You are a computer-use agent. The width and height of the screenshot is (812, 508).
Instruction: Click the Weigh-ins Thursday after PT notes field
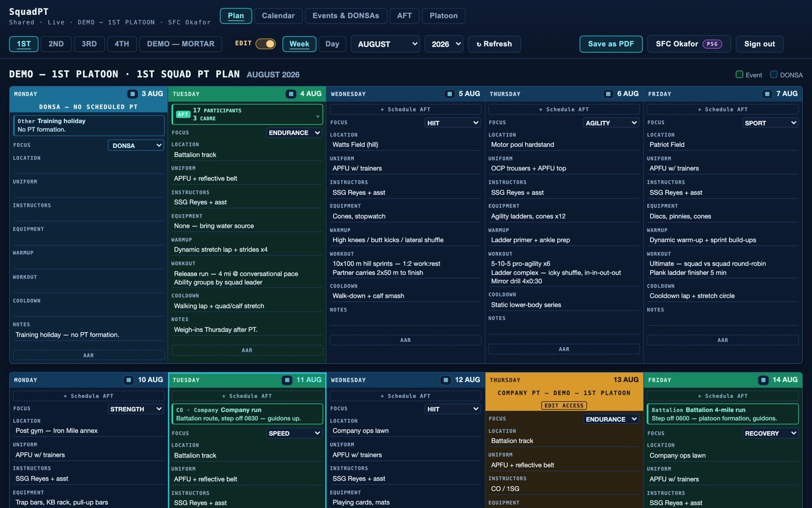247,330
